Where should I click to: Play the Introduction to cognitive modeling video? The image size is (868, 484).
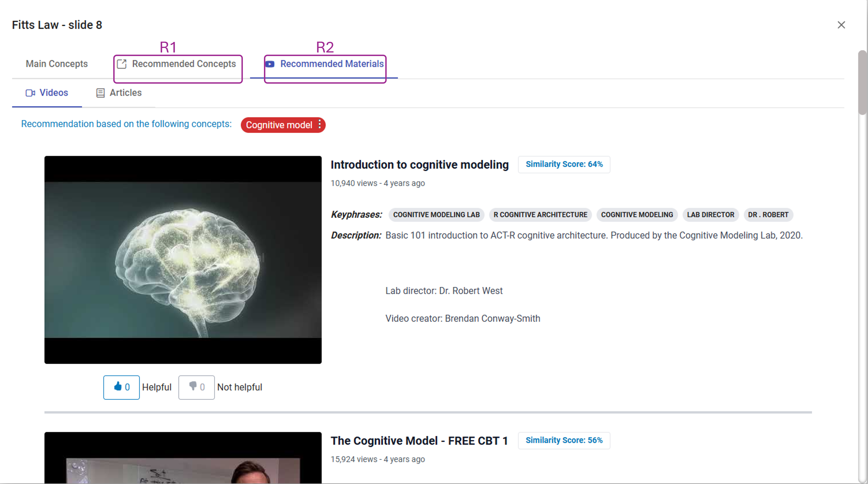tap(183, 259)
